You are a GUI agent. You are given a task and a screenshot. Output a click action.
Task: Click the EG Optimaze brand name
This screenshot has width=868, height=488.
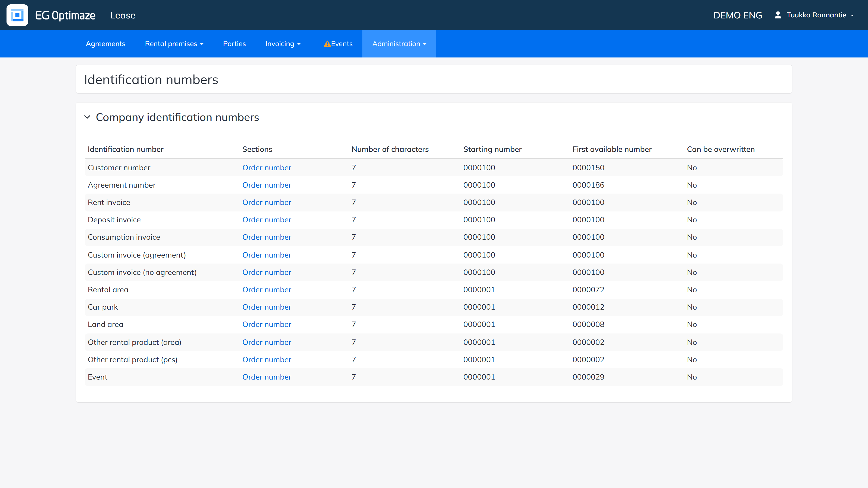point(65,15)
